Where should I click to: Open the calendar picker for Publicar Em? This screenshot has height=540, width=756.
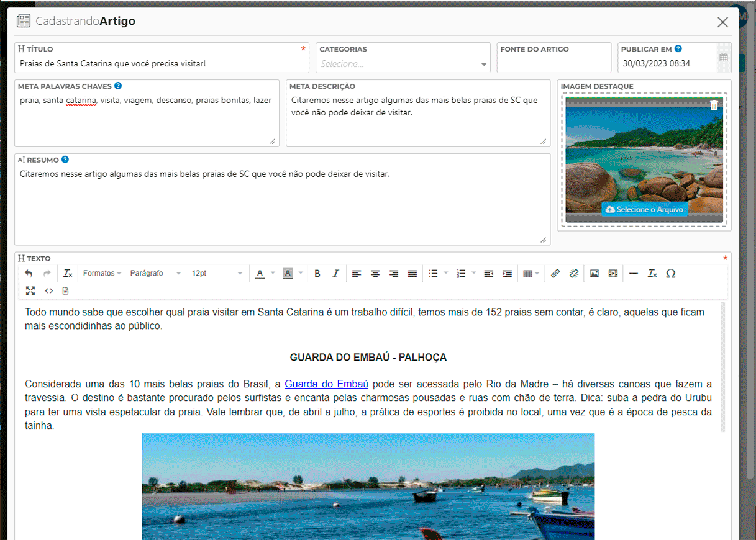[x=724, y=58]
